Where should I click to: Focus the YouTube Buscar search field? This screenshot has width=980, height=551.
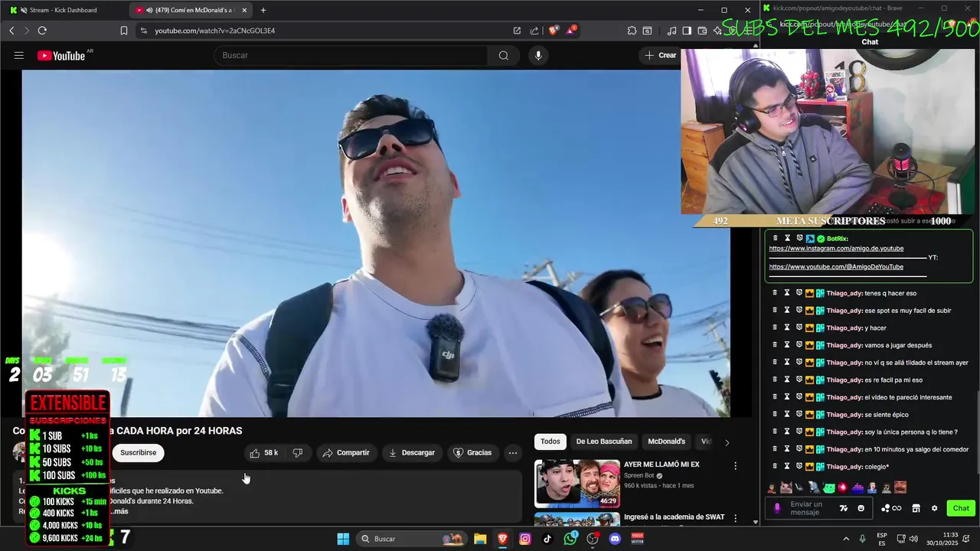tap(352, 55)
